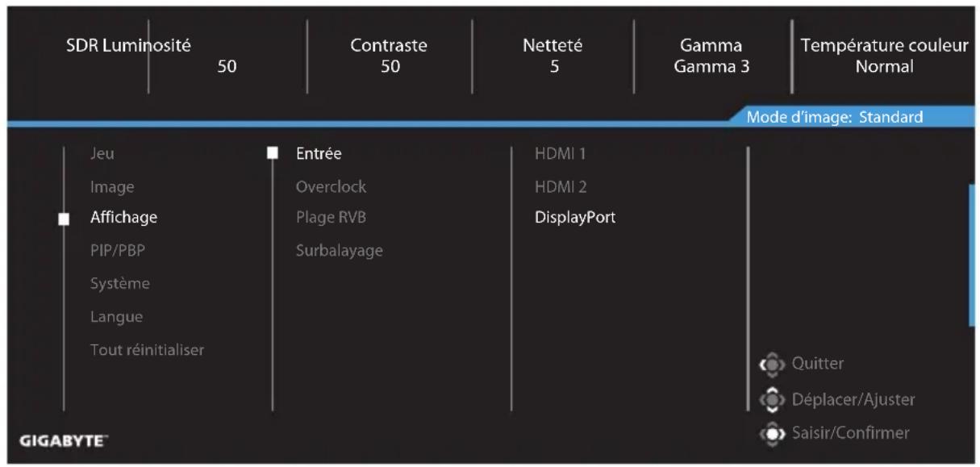This screenshot has width=980, height=467.
Task: Select the Overclock submenu item
Action: coord(331,186)
